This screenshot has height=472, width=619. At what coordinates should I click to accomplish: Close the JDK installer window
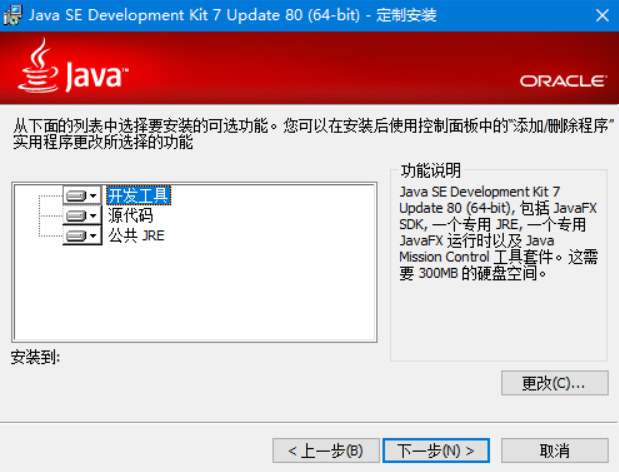click(602, 15)
